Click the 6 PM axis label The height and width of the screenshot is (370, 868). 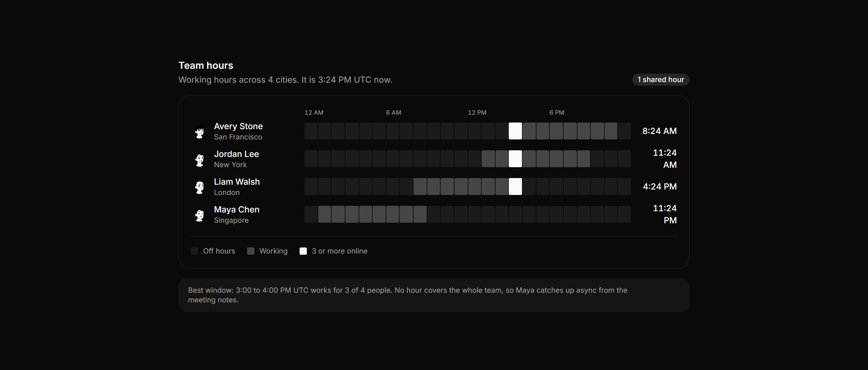click(557, 113)
